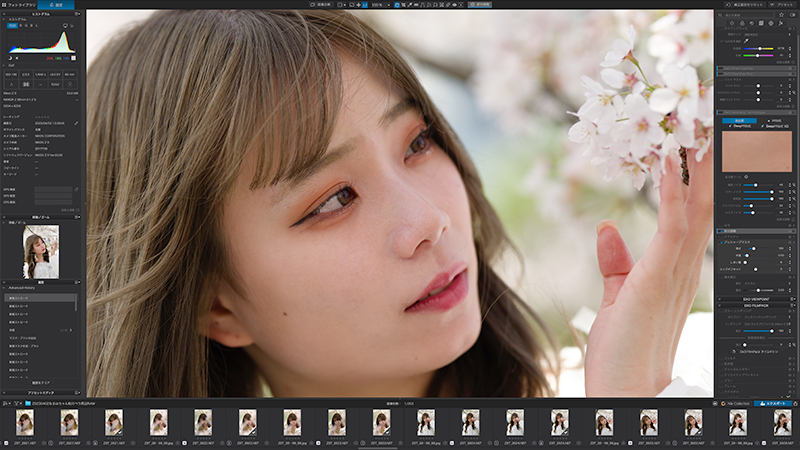Collapse the DXO FILMPACK palette group
Viewport: 800px width, 450px height.
(x=719, y=306)
